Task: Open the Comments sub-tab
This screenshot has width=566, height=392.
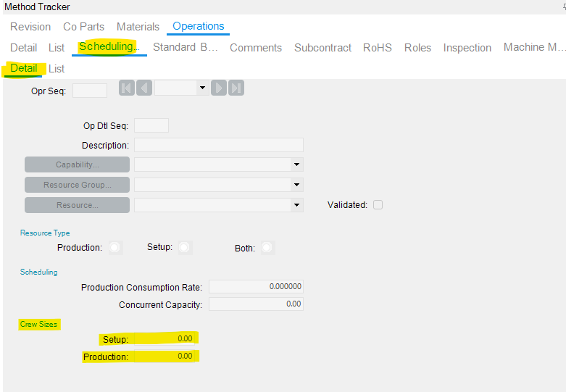Action: 256,48
